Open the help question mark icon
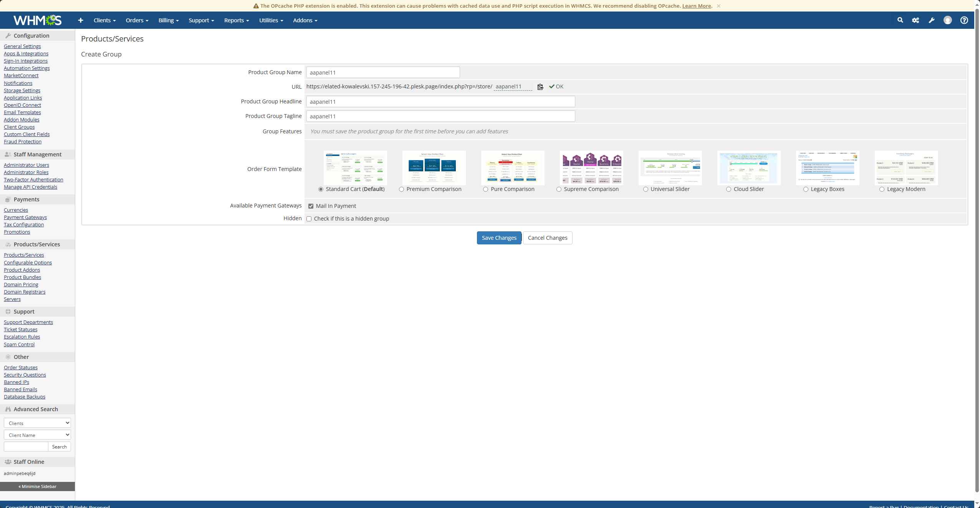The width and height of the screenshot is (980, 508). pyautogui.click(x=964, y=20)
